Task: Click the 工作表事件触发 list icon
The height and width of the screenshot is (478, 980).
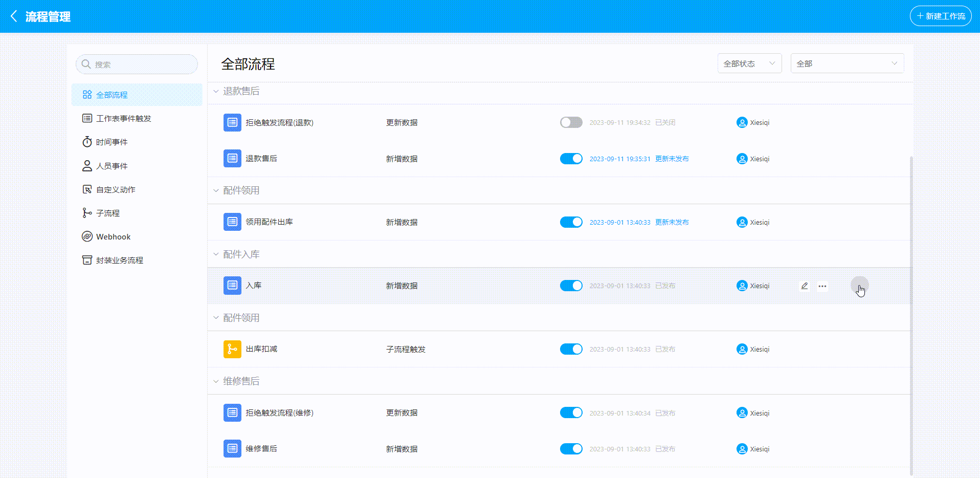Action: (87, 118)
